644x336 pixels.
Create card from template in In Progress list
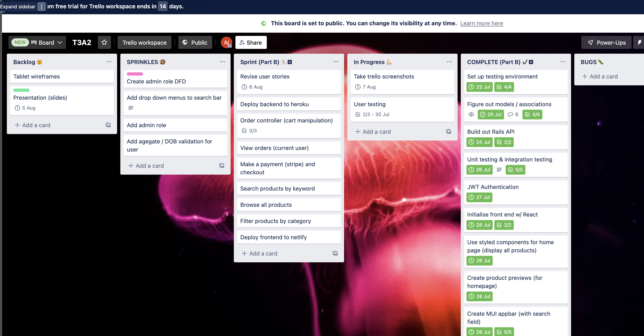tap(449, 131)
